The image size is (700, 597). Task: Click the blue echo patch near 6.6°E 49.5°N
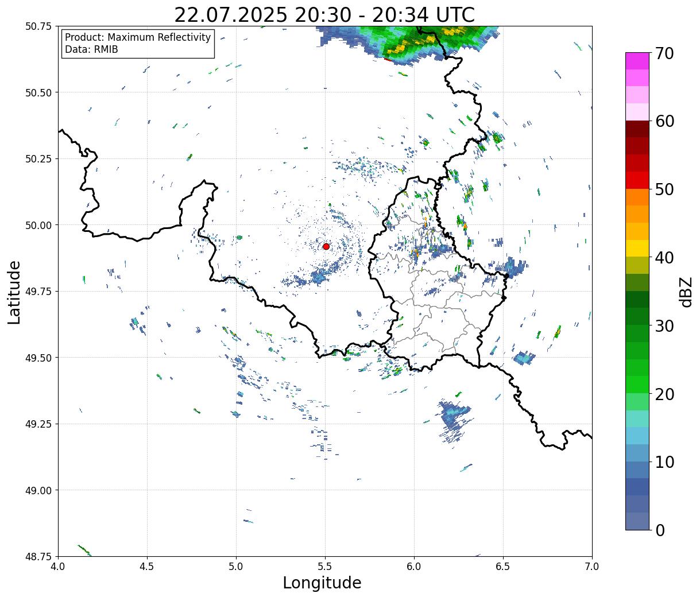click(x=524, y=358)
